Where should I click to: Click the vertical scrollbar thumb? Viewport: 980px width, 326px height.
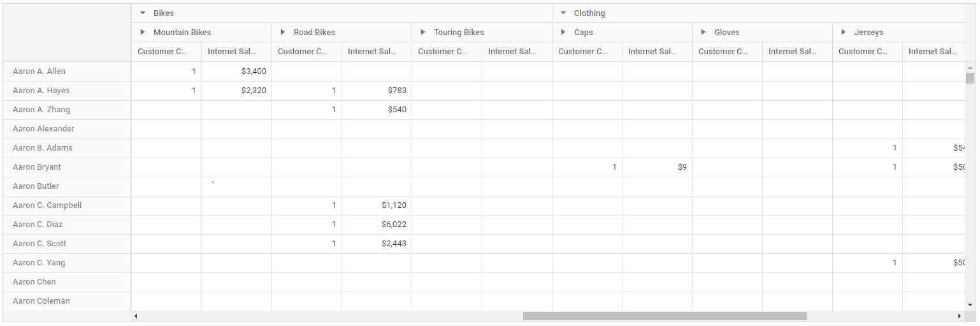(970, 78)
